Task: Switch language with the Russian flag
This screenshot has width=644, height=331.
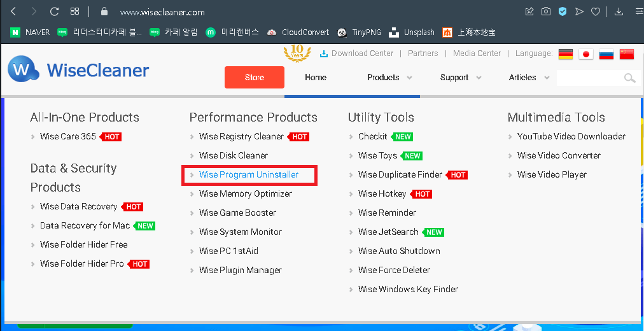Action: tap(606, 54)
